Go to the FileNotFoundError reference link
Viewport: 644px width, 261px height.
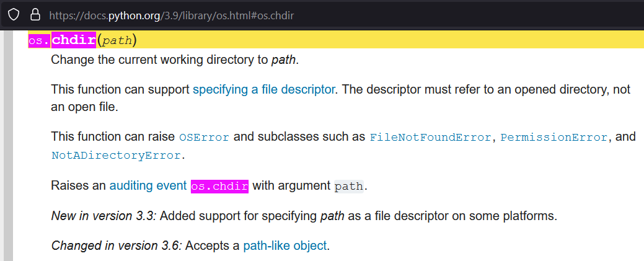tap(430, 137)
